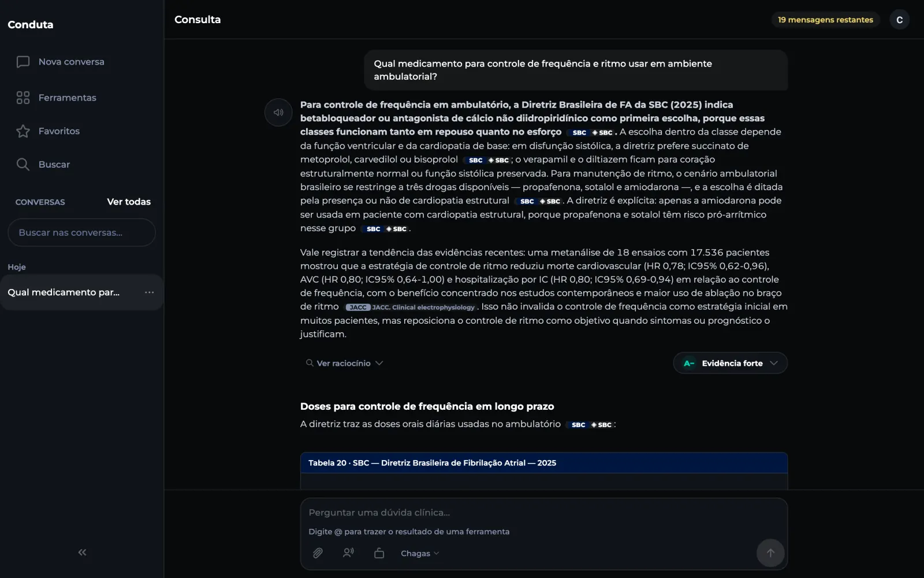
Task: Expand Ver raciocínio section
Action: click(x=344, y=363)
